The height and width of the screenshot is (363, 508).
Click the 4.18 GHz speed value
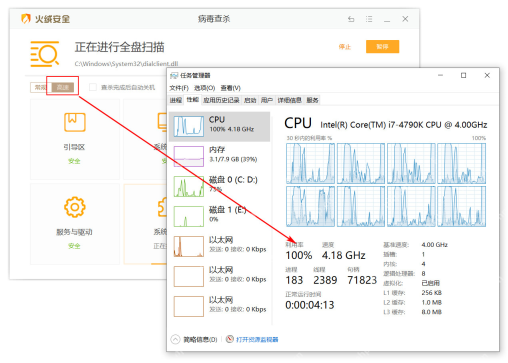[x=344, y=255]
